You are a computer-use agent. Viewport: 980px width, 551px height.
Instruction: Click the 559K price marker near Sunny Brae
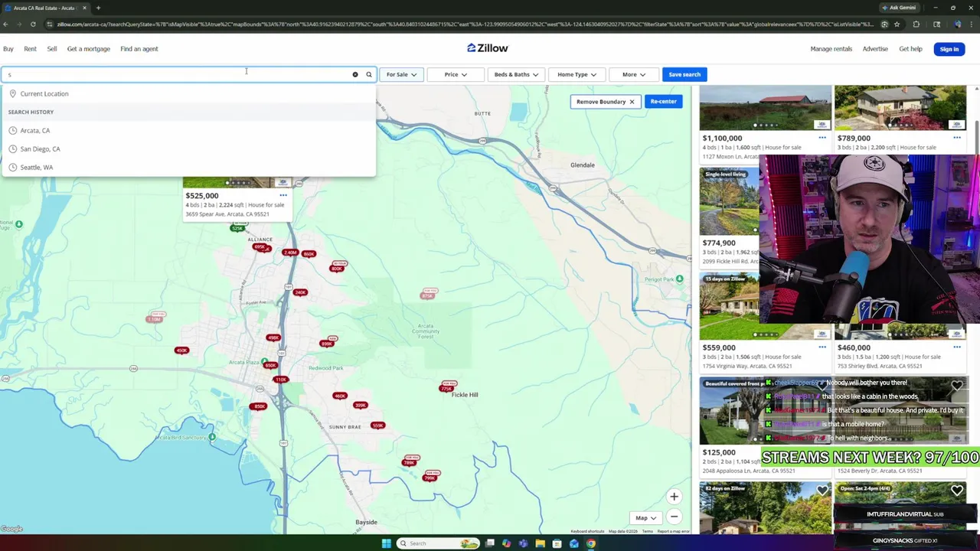377,425
